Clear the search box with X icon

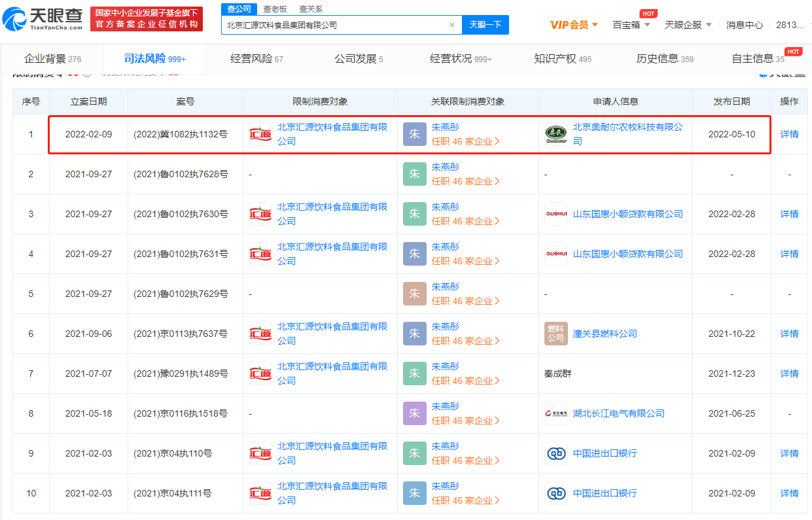[x=451, y=25]
